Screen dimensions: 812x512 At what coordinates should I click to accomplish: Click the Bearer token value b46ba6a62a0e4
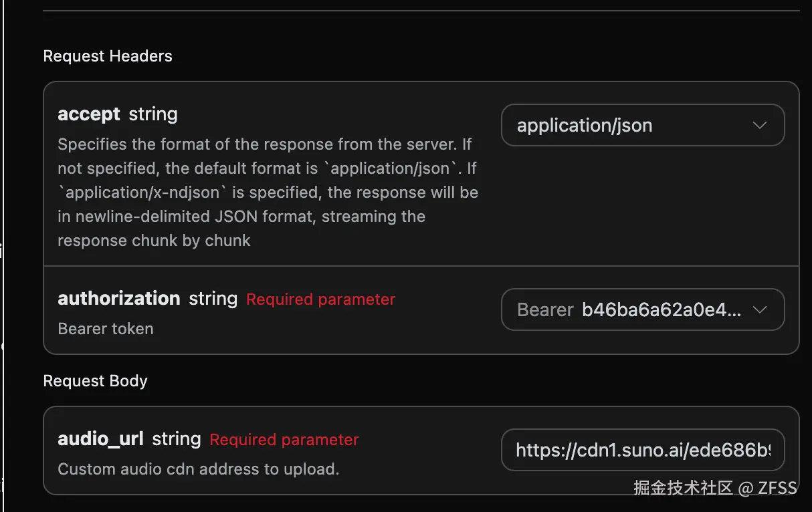[x=661, y=310]
